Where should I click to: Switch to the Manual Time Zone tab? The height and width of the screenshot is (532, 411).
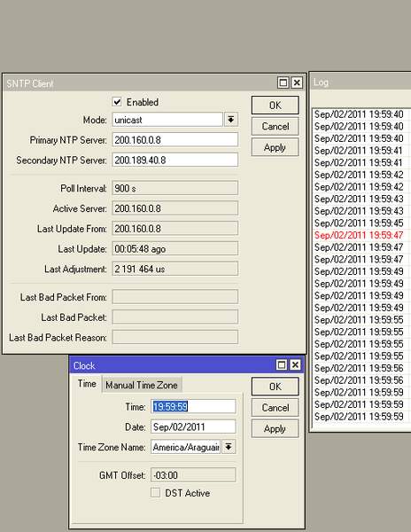coord(142,385)
